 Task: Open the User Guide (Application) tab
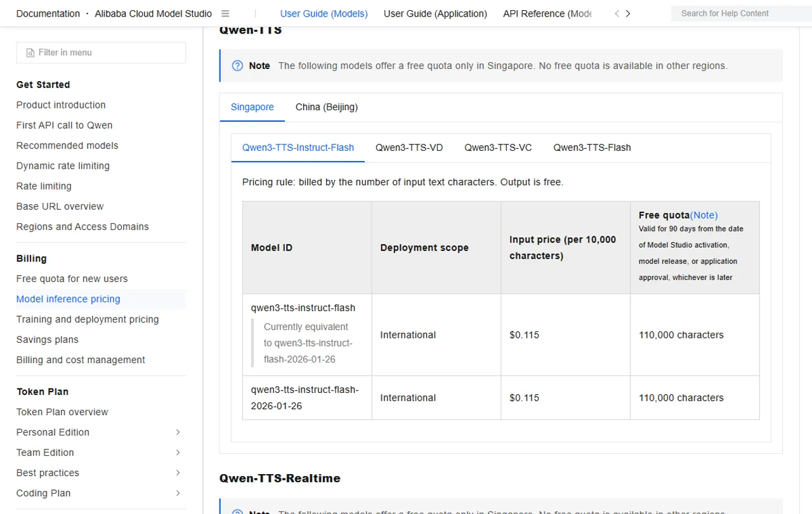[x=435, y=13]
